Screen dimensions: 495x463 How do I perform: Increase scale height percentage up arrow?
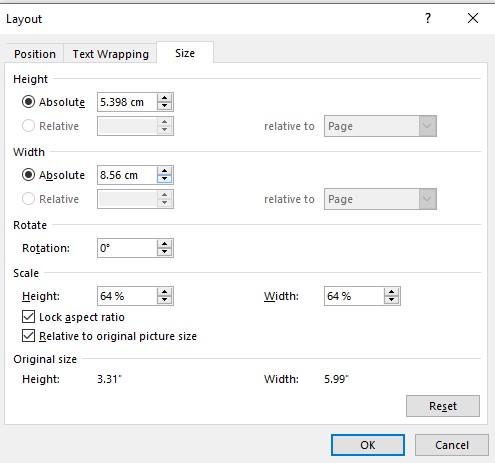[x=164, y=292]
